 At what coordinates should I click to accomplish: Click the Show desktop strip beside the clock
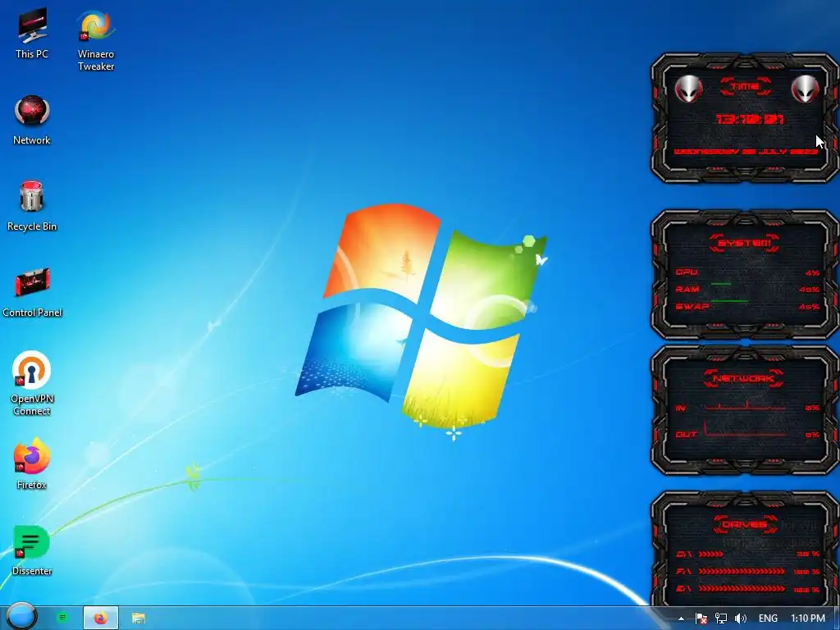point(835,619)
